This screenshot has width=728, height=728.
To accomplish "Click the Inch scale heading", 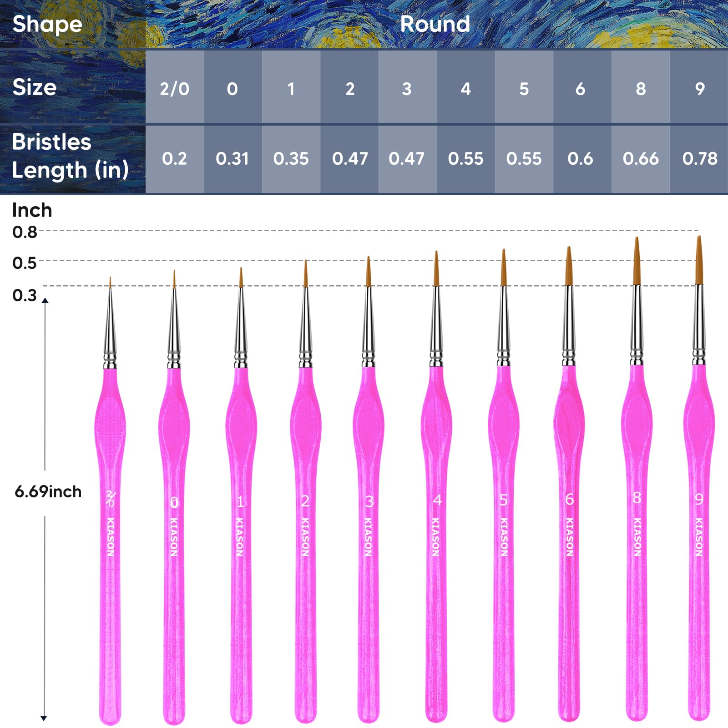I will point(32,211).
